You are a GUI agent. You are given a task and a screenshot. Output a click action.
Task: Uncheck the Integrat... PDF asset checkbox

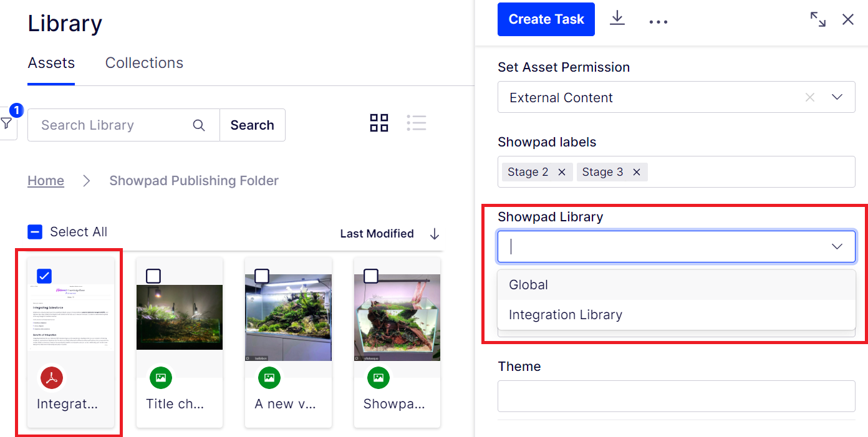click(44, 276)
